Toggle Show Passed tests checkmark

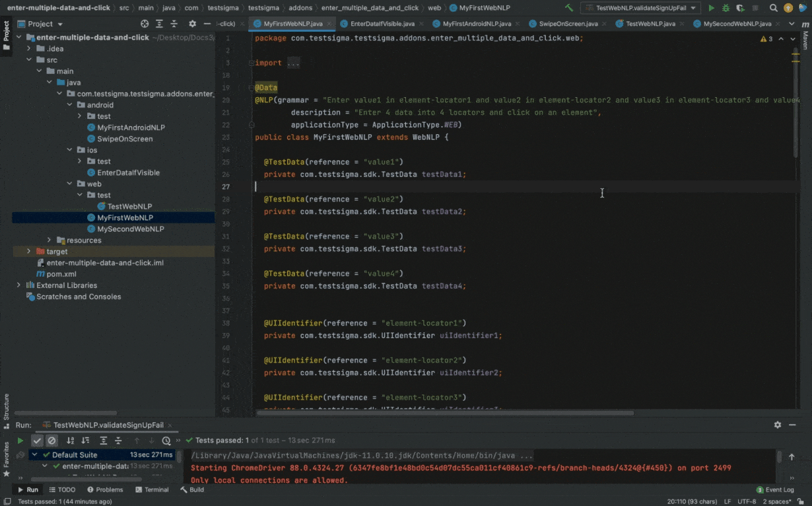(38, 441)
